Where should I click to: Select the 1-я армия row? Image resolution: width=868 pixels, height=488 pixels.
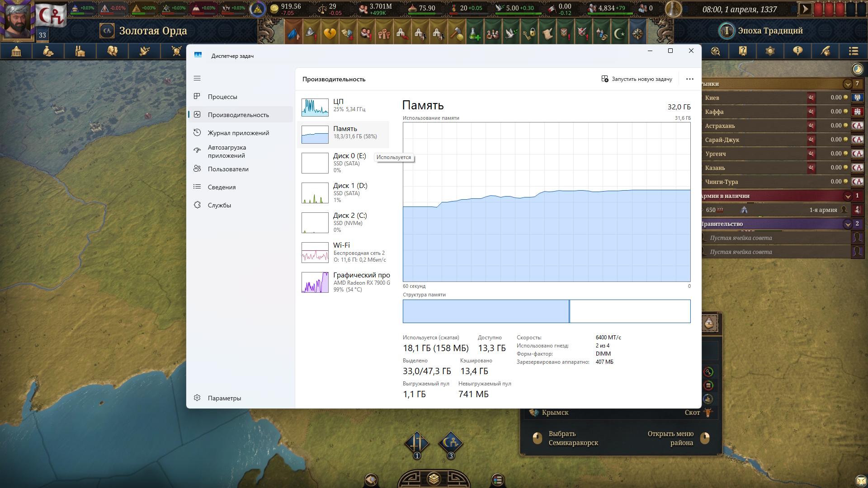click(782, 210)
